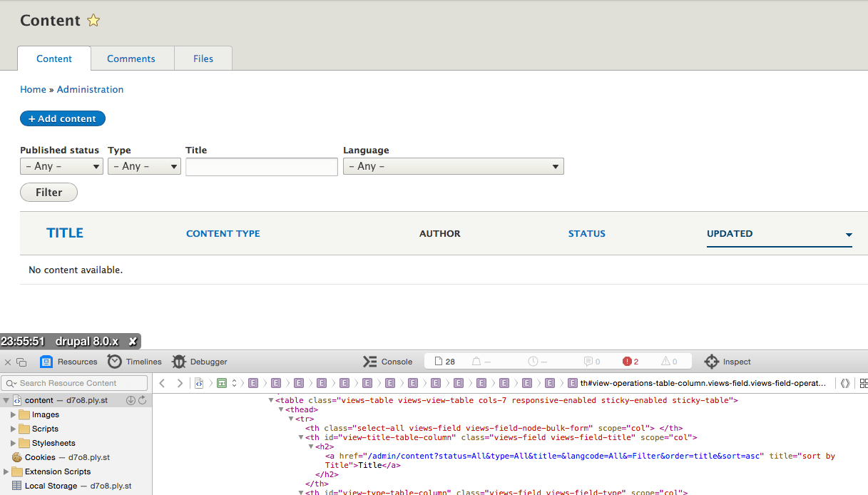Viewport: 868px width, 495px height.
Task: Activate the Inspect element tool
Action: coord(727,362)
